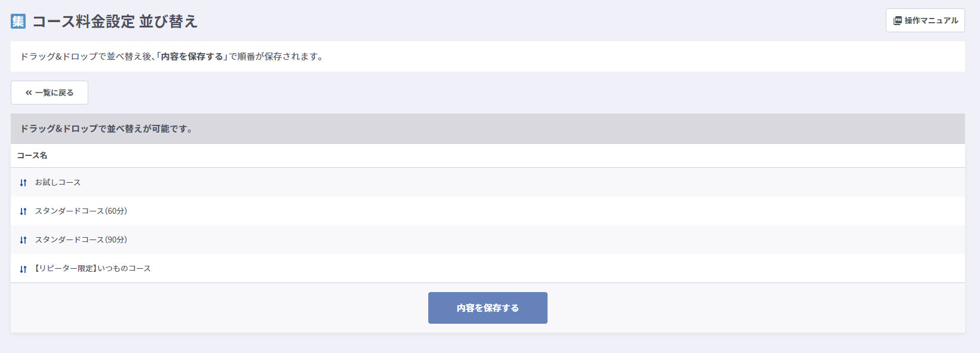The height and width of the screenshot is (353, 980).
Task: Select the スタンダードコース(60分) row label
Action: pyautogui.click(x=81, y=211)
